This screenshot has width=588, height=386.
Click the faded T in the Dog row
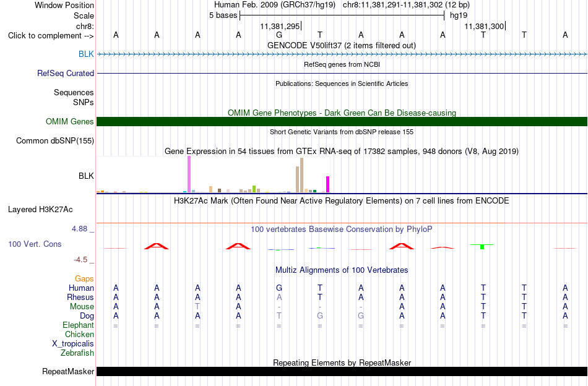coord(279,316)
